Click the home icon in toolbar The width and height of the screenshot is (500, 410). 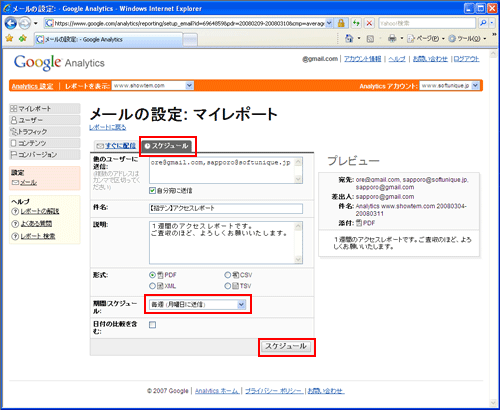coord(349,39)
